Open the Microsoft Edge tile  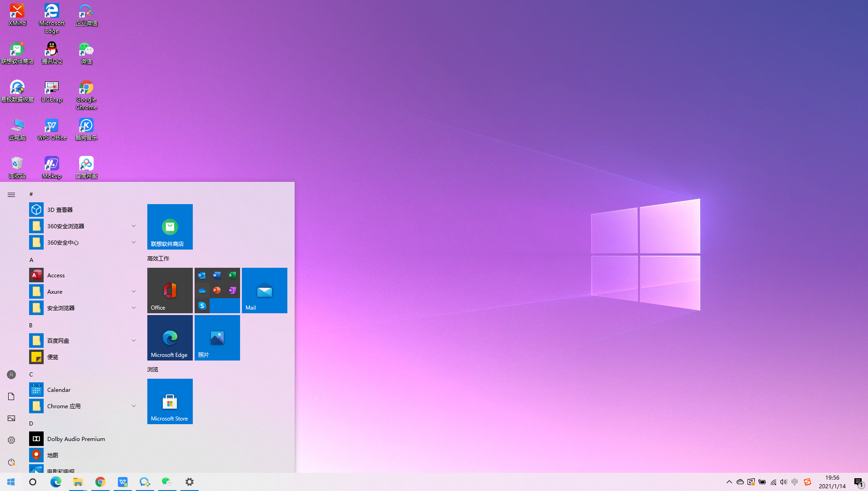[x=170, y=338]
